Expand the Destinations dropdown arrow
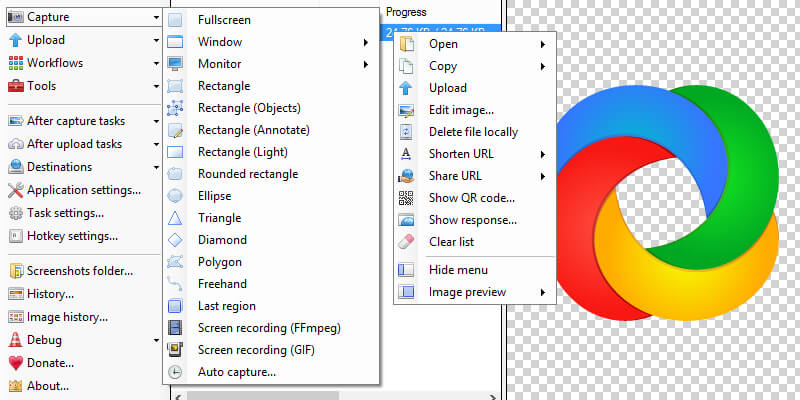This screenshot has height=400, width=800. tap(156, 167)
